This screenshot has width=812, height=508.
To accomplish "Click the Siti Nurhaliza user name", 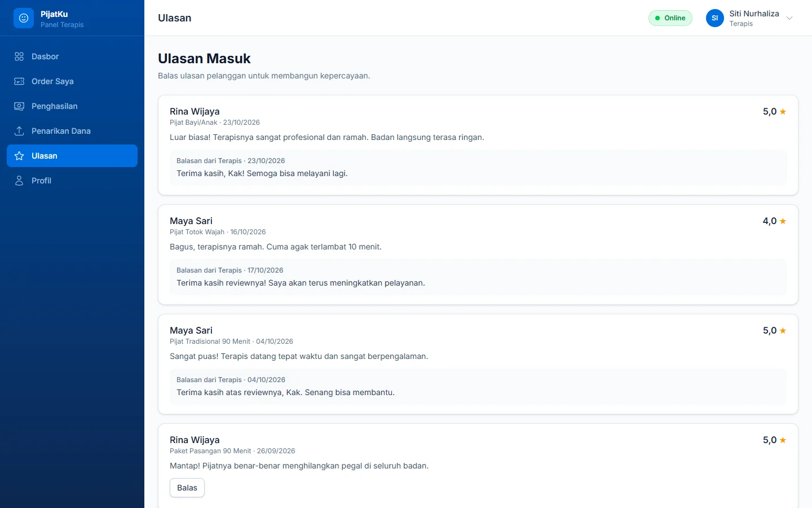I will click(x=754, y=14).
